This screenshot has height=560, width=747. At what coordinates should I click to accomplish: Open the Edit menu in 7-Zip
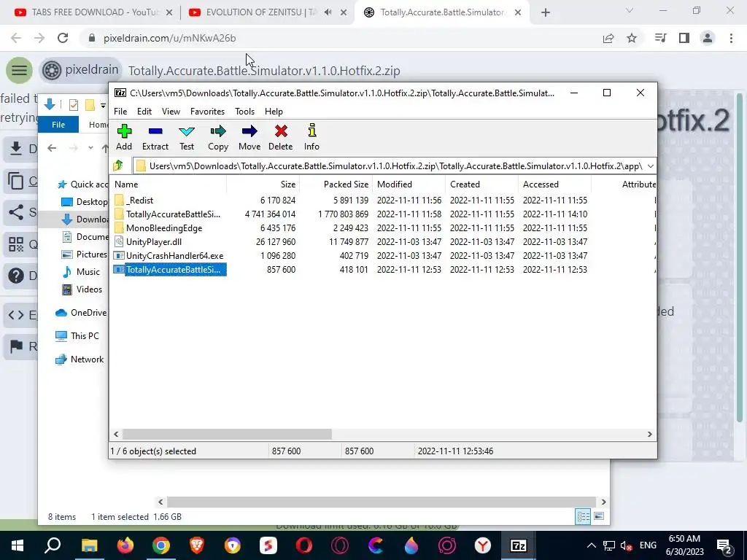[144, 112]
